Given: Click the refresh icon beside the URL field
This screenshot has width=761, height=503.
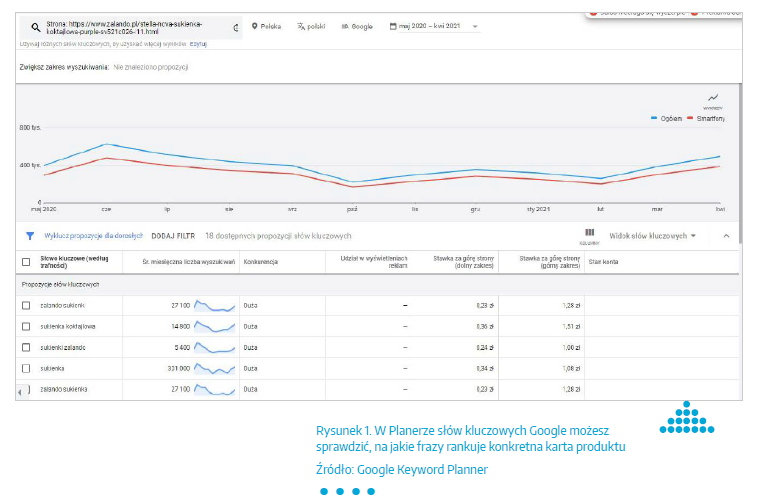Looking at the screenshot, I should tap(236, 28).
